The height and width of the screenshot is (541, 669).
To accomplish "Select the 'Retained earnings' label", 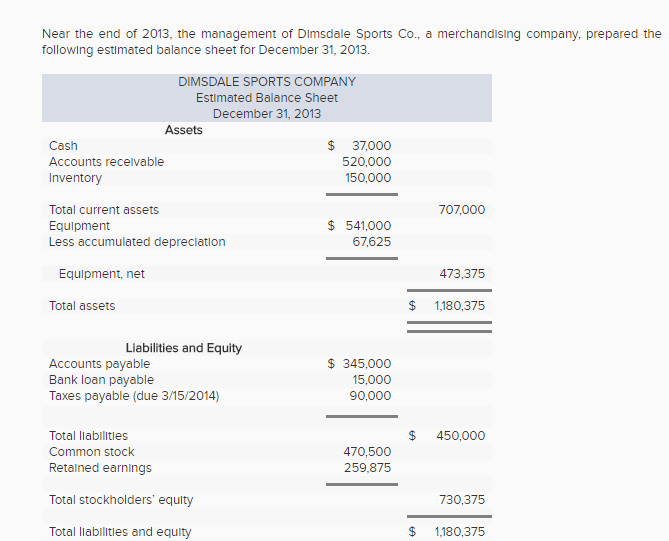I will pos(100,468).
